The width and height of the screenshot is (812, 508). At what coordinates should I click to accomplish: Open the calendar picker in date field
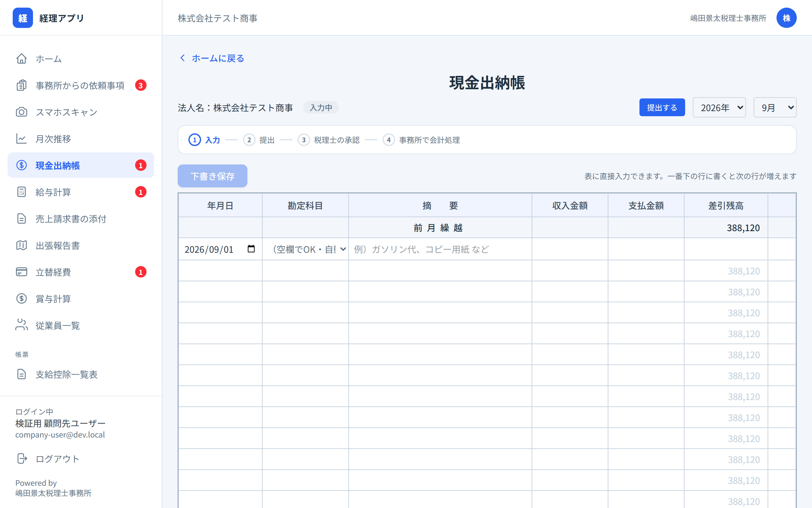(x=251, y=249)
